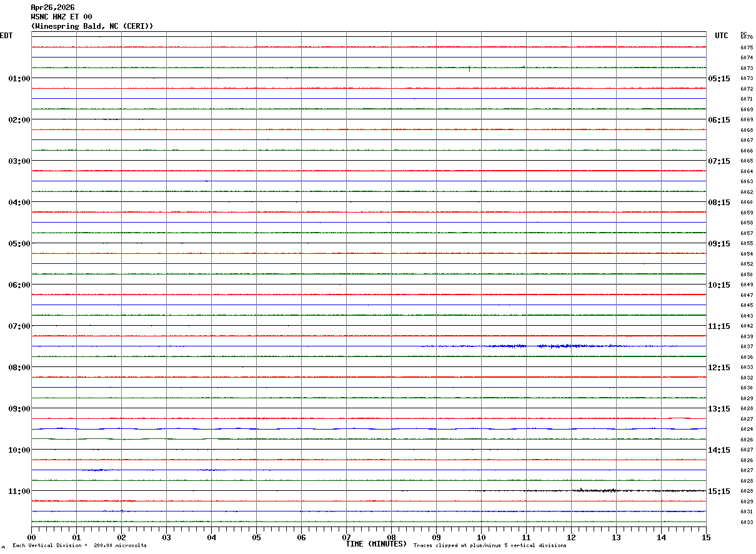Click minute 07 on the time axis
The width and height of the screenshot is (756, 554).
[346, 537]
